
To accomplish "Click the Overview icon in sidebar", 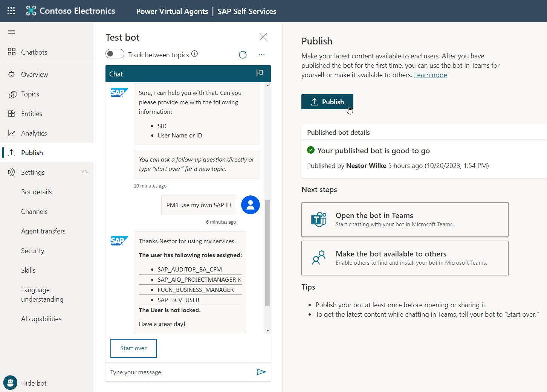I will click(12, 75).
